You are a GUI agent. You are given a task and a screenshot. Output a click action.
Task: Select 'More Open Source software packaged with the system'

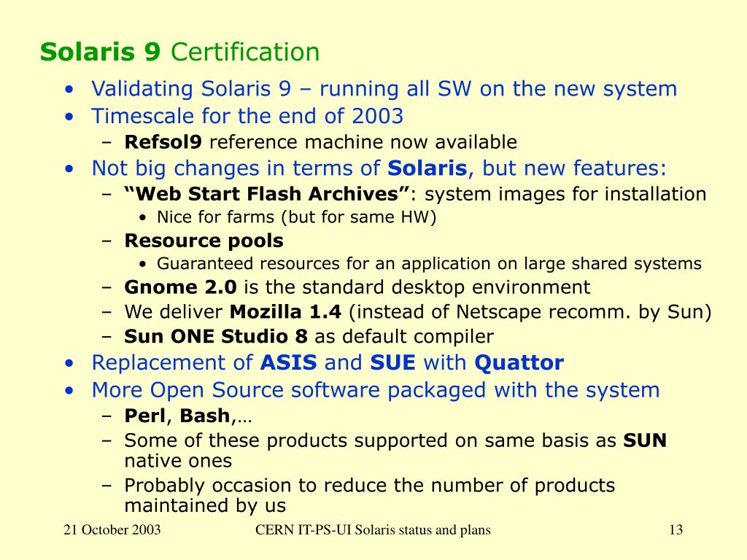[x=376, y=391]
